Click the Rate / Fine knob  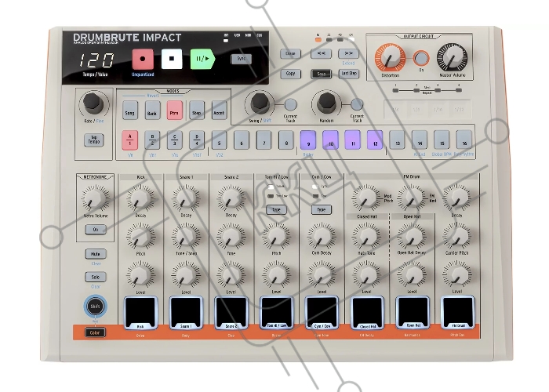93,103
